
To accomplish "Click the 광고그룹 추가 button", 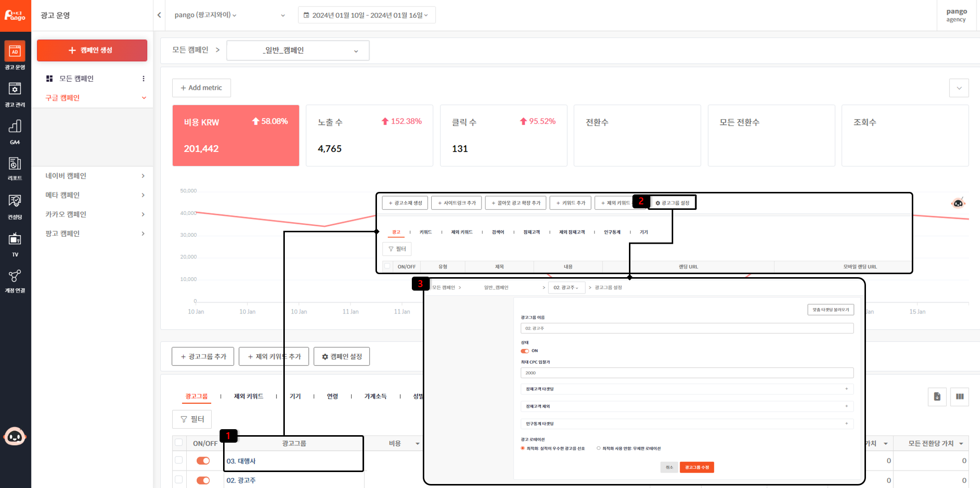I will pos(203,356).
